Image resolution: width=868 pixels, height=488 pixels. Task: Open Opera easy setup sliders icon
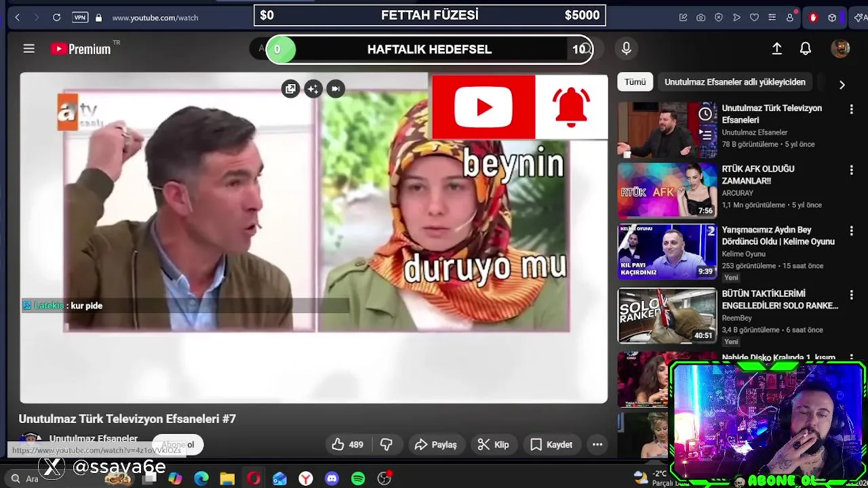point(772,18)
